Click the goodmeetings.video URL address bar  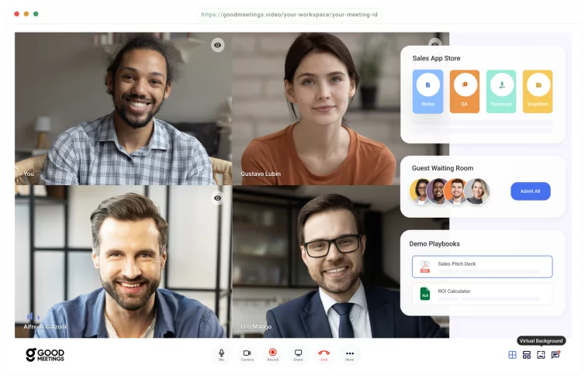[289, 14]
